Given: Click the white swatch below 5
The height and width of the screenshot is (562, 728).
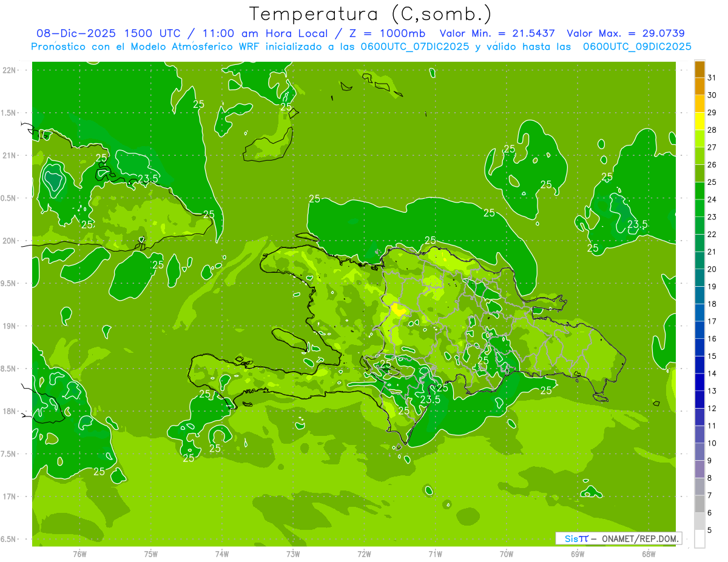Looking at the screenshot, I should (699, 539).
